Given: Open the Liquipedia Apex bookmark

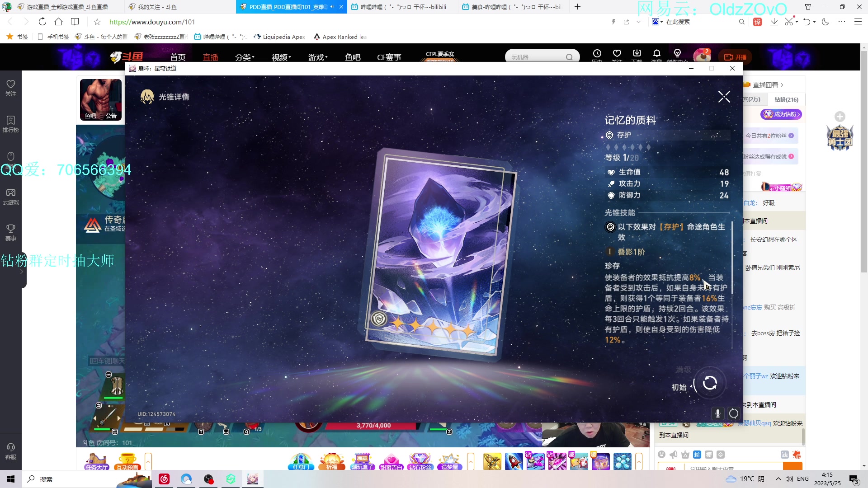Looking at the screenshot, I should [279, 37].
